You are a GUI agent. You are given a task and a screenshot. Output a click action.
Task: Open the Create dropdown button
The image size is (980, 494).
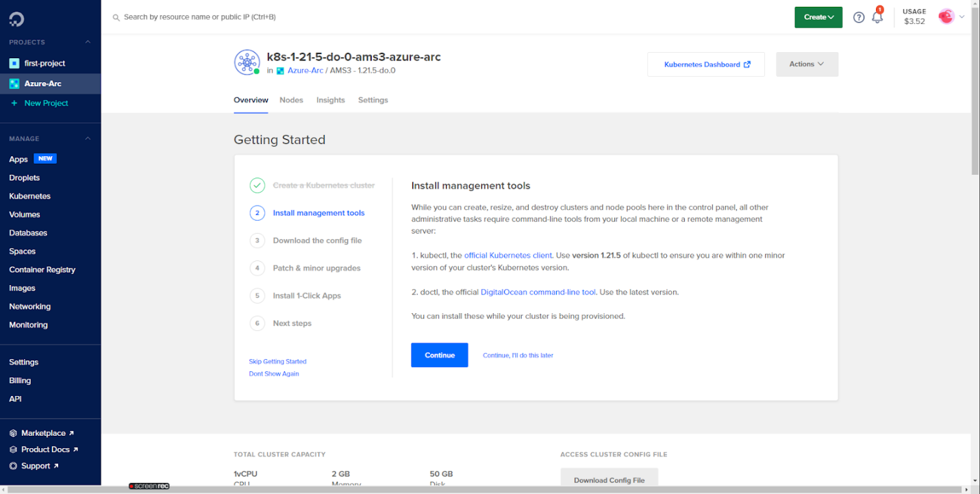click(818, 17)
